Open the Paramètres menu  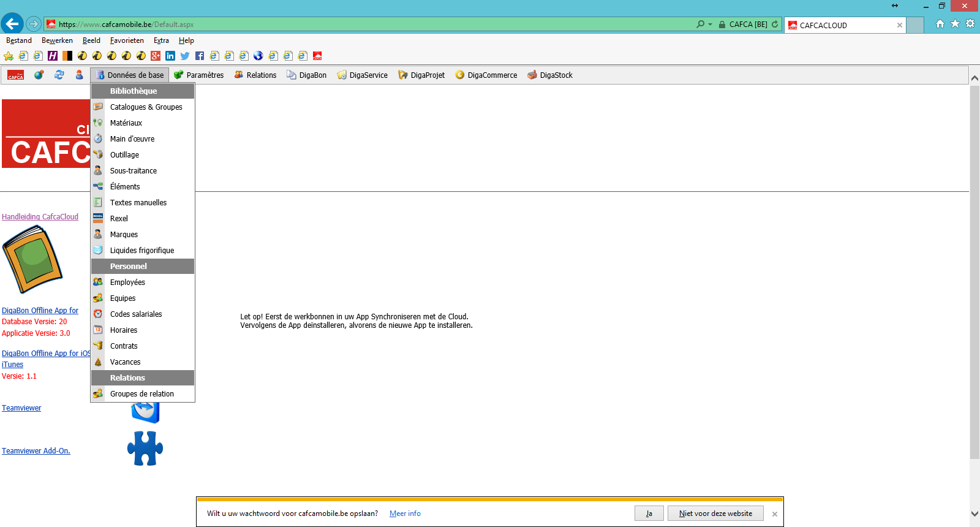pyautogui.click(x=198, y=75)
